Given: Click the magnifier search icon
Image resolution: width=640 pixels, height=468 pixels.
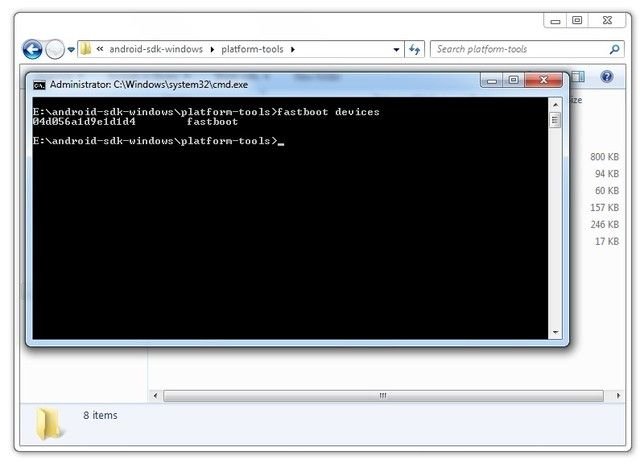Looking at the screenshot, I should tap(614, 49).
